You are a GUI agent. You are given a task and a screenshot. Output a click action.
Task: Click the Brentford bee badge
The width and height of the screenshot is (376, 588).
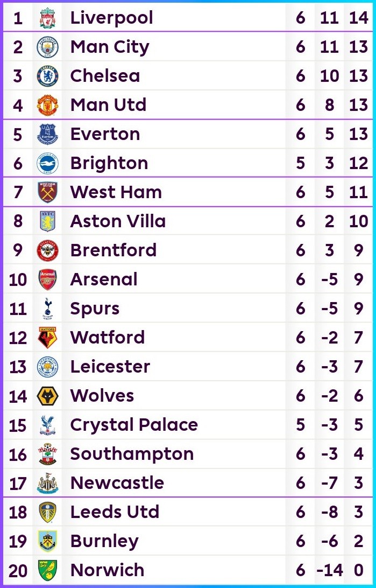click(47, 250)
